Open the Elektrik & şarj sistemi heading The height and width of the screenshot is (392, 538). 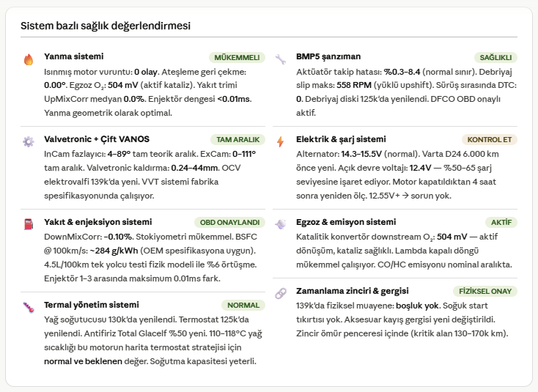click(x=341, y=139)
